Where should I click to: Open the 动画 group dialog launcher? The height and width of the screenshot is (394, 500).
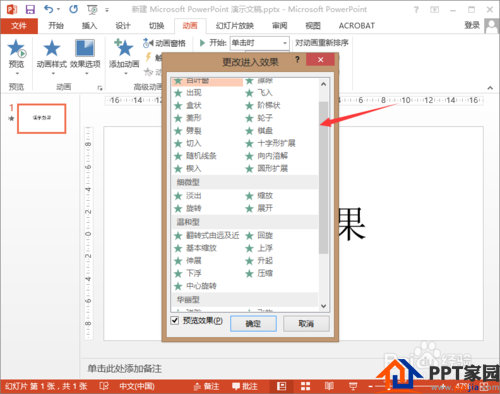tap(99, 88)
